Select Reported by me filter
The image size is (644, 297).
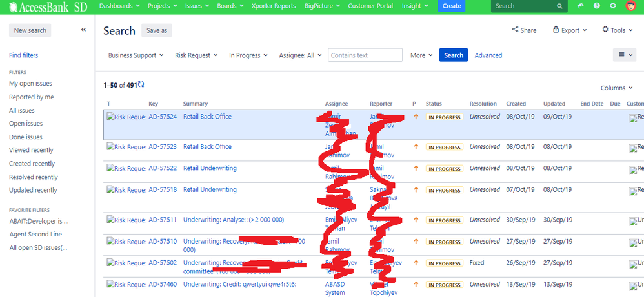pos(31,97)
